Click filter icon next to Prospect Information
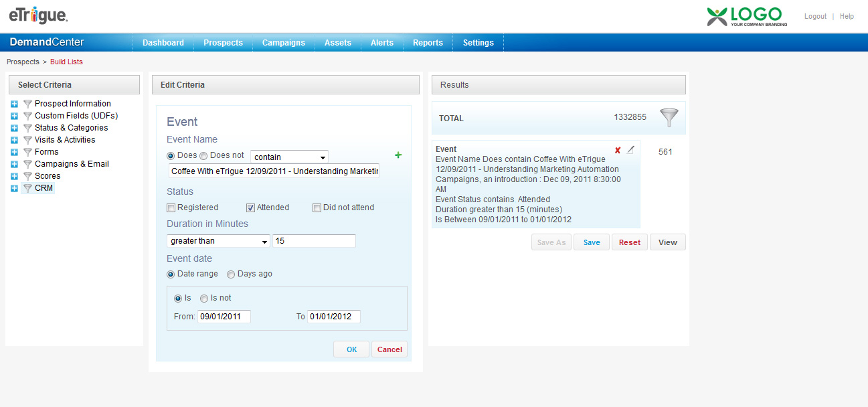868x407 pixels. (x=27, y=104)
